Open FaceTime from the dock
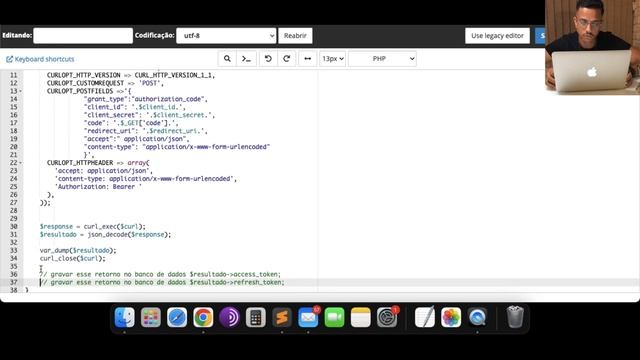Viewport: 640px width, 360px height. click(334, 317)
